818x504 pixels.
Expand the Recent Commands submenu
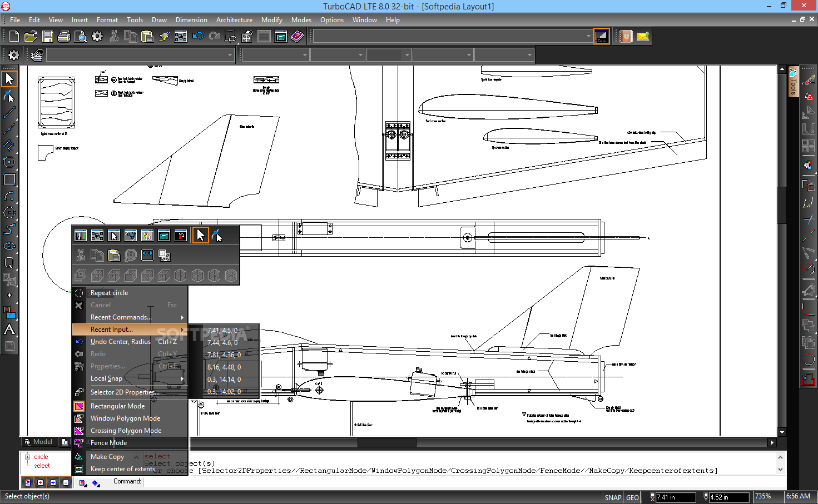pos(130,317)
